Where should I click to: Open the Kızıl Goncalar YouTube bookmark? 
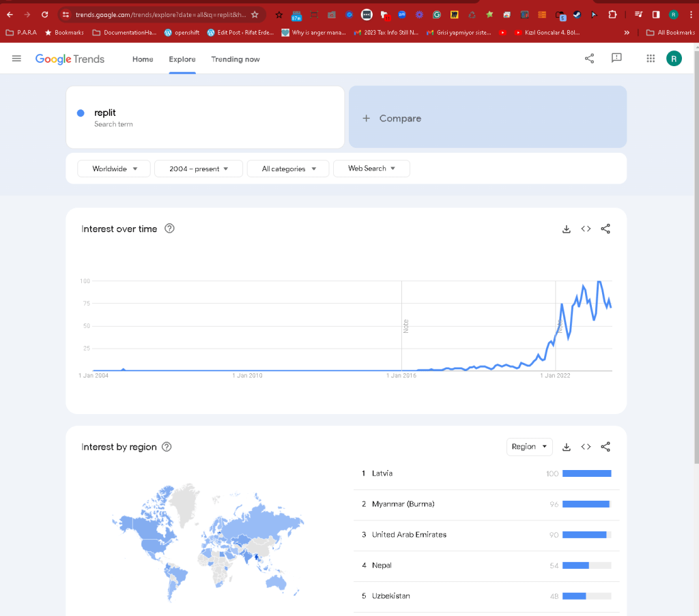[x=547, y=33]
